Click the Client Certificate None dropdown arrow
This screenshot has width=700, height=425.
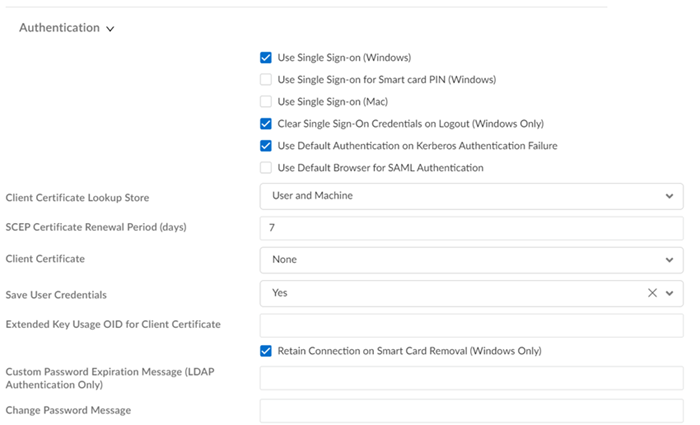click(669, 260)
